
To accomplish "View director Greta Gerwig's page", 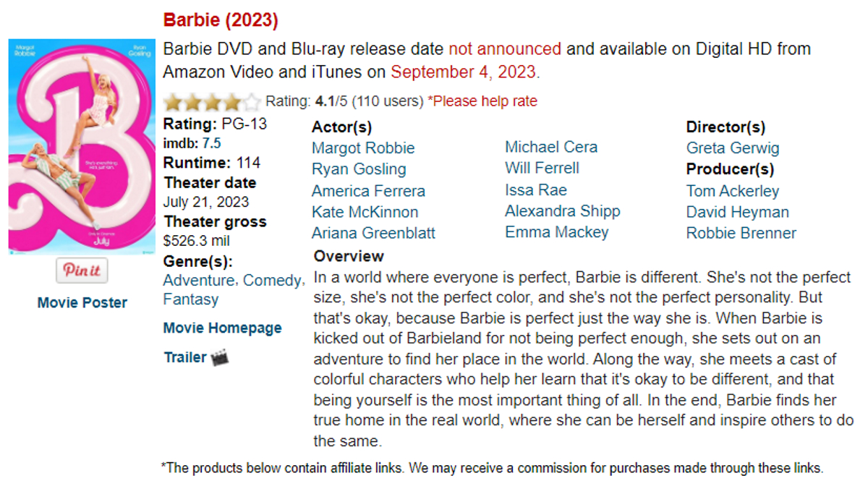I will (x=733, y=148).
